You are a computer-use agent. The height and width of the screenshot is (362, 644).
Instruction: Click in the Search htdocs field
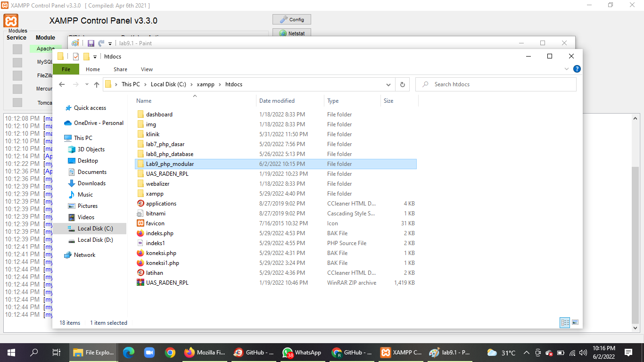point(496,84)
